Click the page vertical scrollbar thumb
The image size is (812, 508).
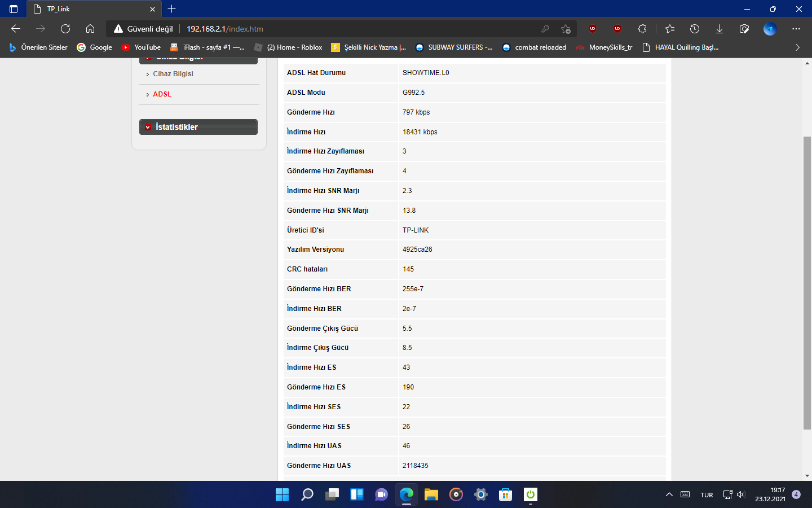tap(807, 283)
